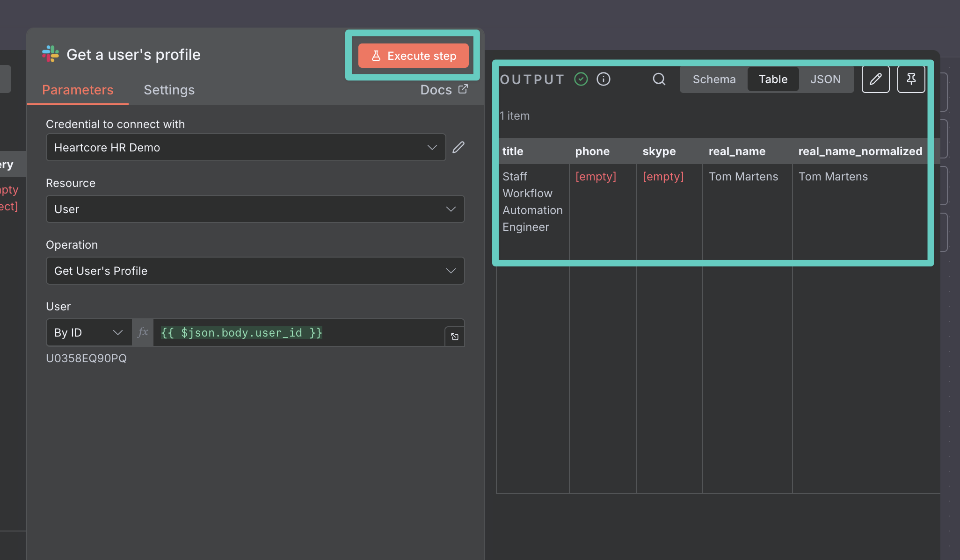Open the output info icon
Viewport: 960px width, 560px height.
(604, 79)
